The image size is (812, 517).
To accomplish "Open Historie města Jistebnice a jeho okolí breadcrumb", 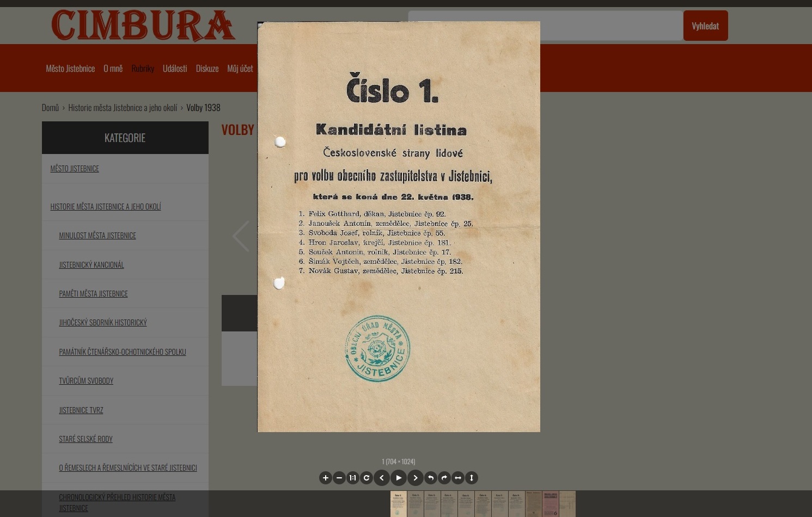I will tap(123, 108).
